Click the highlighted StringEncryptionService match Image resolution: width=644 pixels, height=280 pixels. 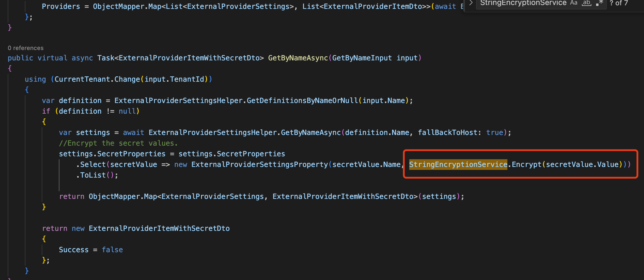[458, 165]
